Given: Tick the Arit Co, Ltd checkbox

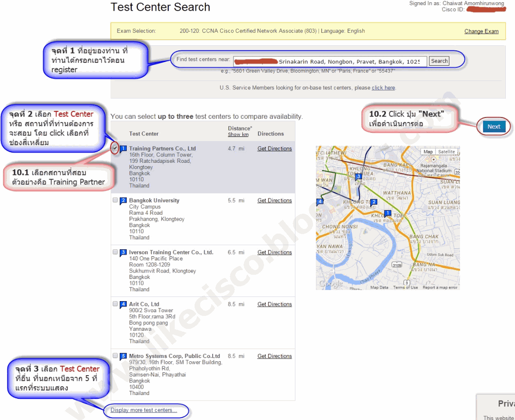Looking at the screenshot, I should [x=115, y=304].
